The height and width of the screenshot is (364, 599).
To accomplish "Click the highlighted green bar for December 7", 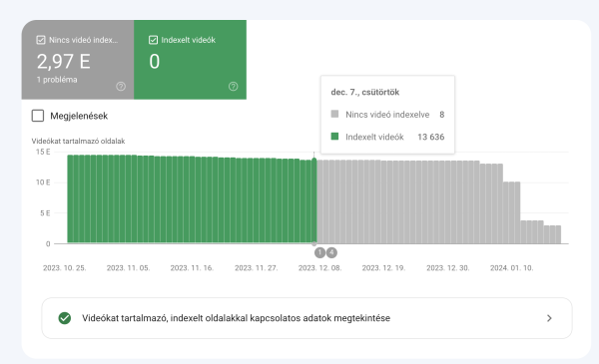I will 314,201.
